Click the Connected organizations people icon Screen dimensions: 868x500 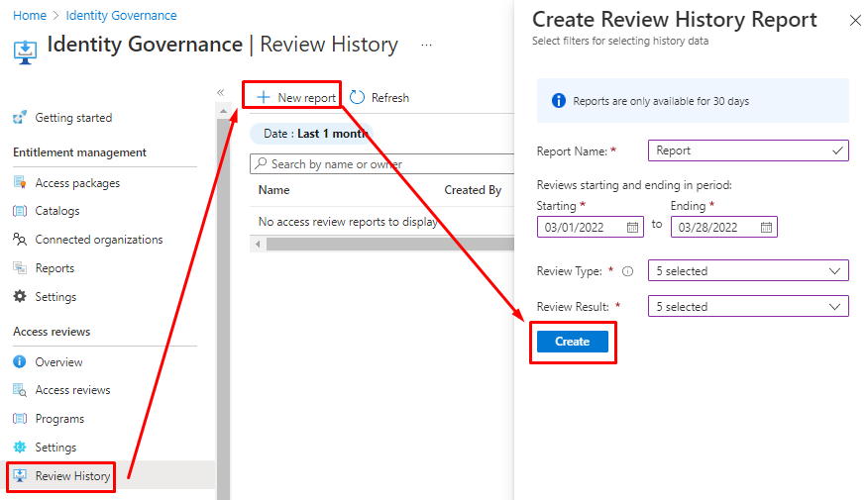[x=20, y=240]
